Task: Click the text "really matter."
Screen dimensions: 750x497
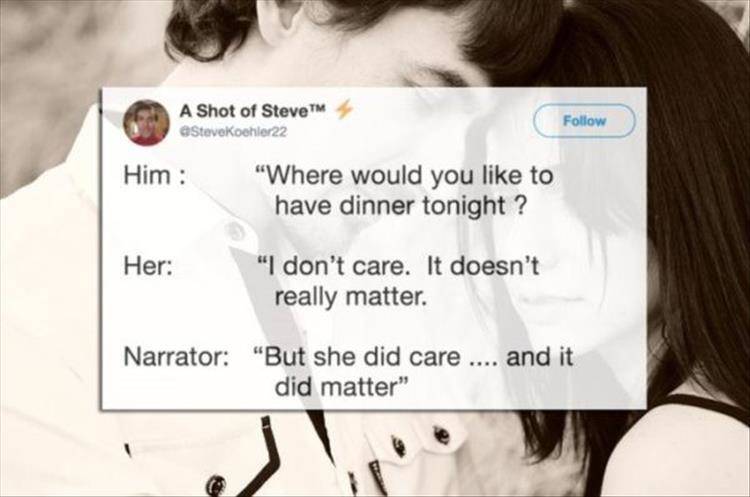Action: click(x=350, y=297)
